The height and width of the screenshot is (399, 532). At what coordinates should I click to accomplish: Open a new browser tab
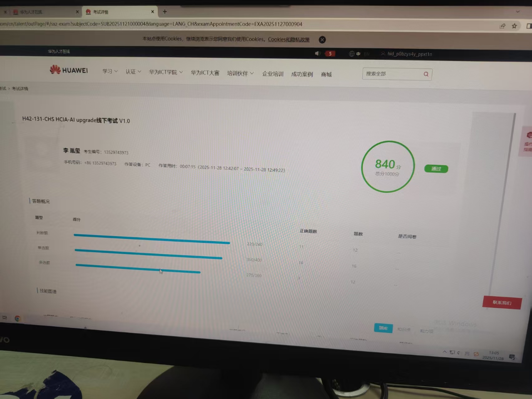[x=165, y=12]
